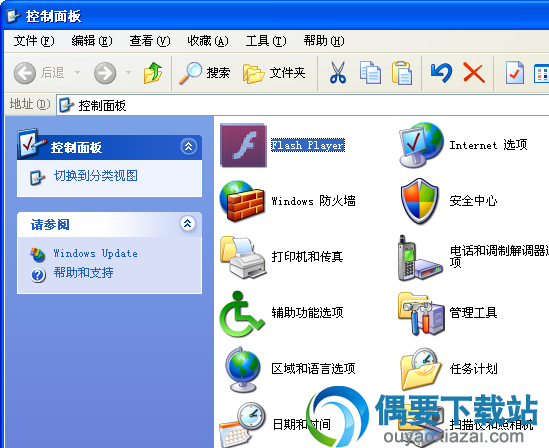Select the 任务计划 label
The image size is (549, 448).
[473, 369]
